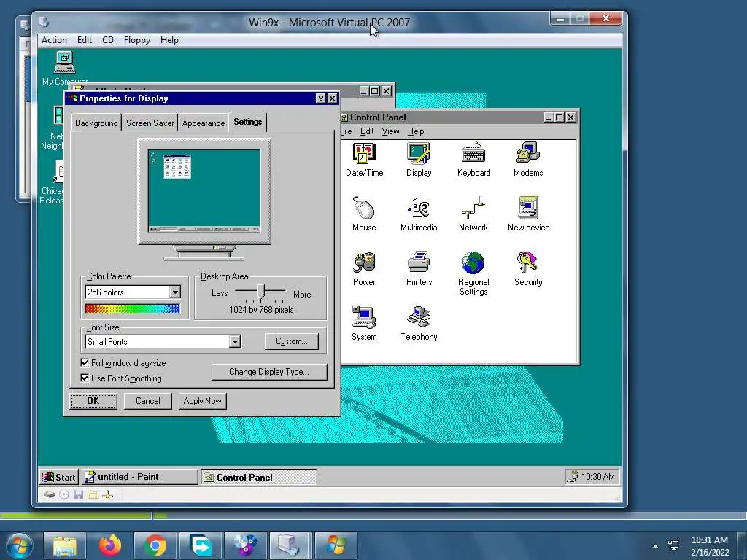Open the Floppy menu in Virtual PC
The height and width of the screenshot is (560, 747).
136,40
